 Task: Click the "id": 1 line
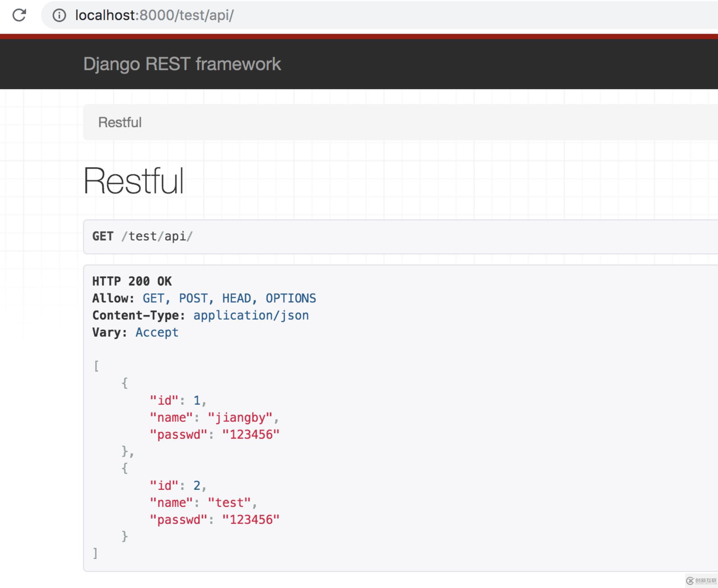[178, 401]
